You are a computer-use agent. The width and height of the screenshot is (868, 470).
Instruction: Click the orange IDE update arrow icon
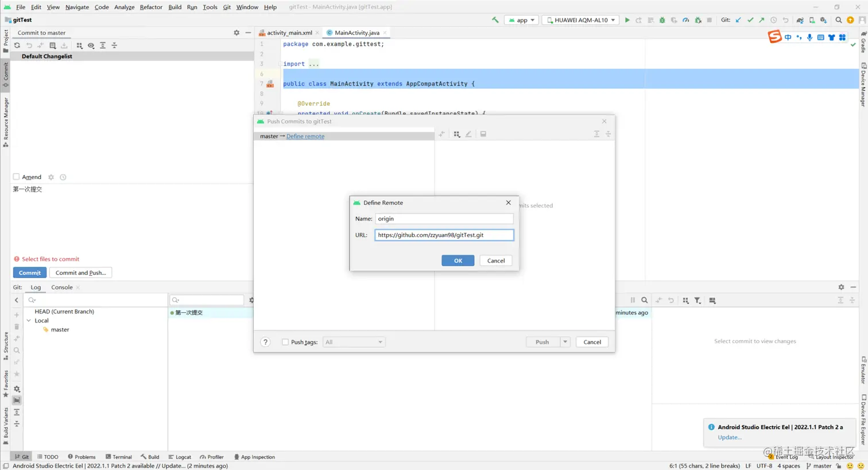(x=850, y=20)
